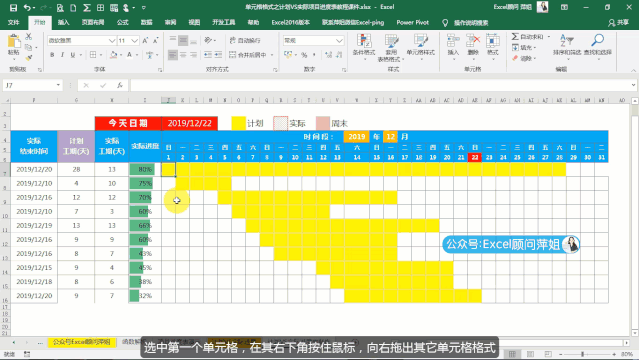Click the Format Painter brush icon
Screen dimensions: 639x360
pos(29,58)
